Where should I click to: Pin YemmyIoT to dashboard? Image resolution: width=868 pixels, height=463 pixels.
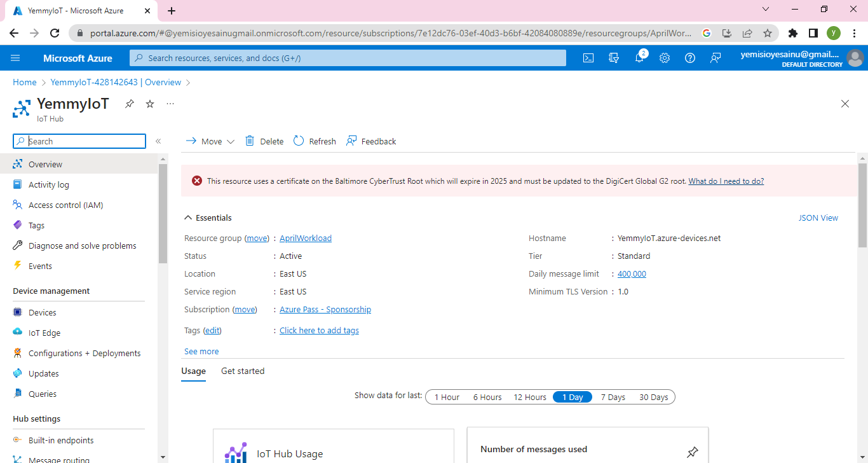(x=130, y=104)
